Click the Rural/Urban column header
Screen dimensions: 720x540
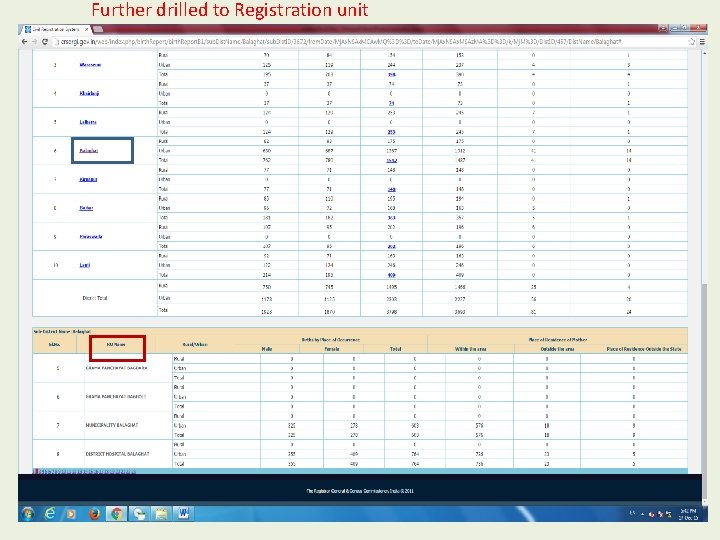[x=195, y=344]
